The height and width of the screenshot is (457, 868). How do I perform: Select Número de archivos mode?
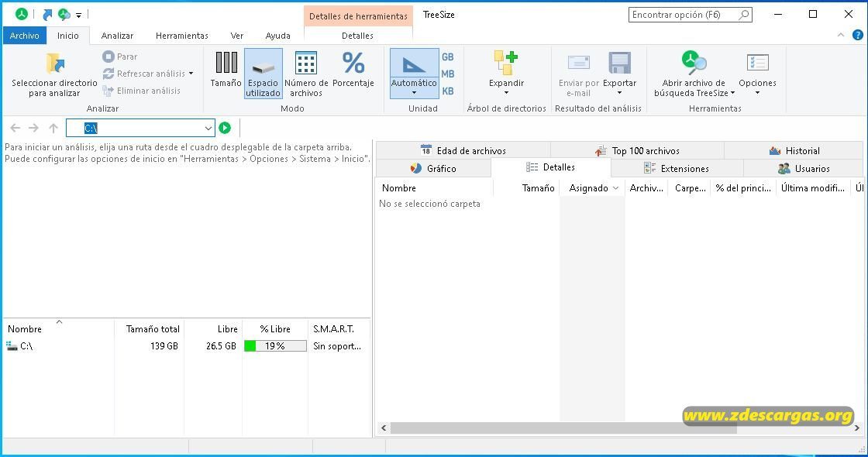(306, 74)
